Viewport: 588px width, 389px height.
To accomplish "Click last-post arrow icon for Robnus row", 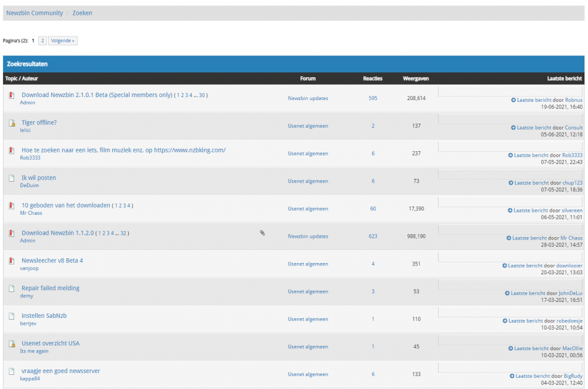I will 513,100.
